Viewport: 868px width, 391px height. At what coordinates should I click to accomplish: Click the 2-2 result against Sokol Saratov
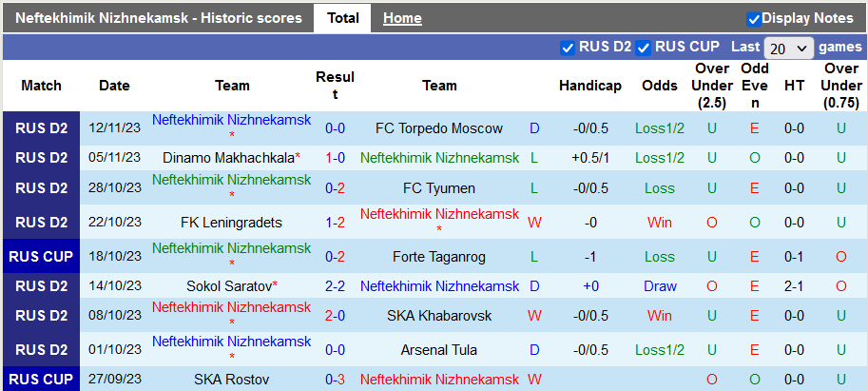335,286
